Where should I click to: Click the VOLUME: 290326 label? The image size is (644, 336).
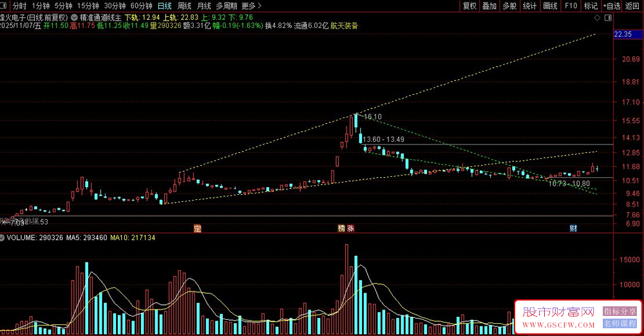tap(35, 238)
